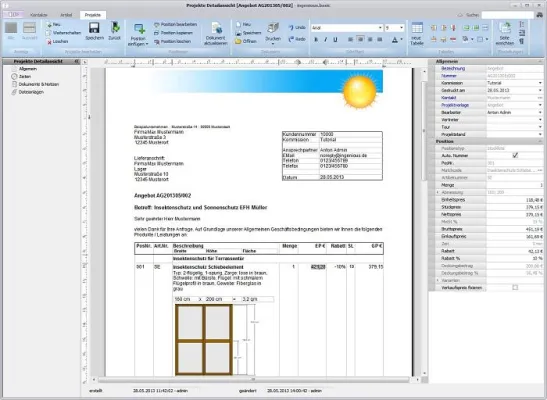547x400 pixels.
Task: Toggle the Auto. Nummer checkbox
Action: coord(515,156)
